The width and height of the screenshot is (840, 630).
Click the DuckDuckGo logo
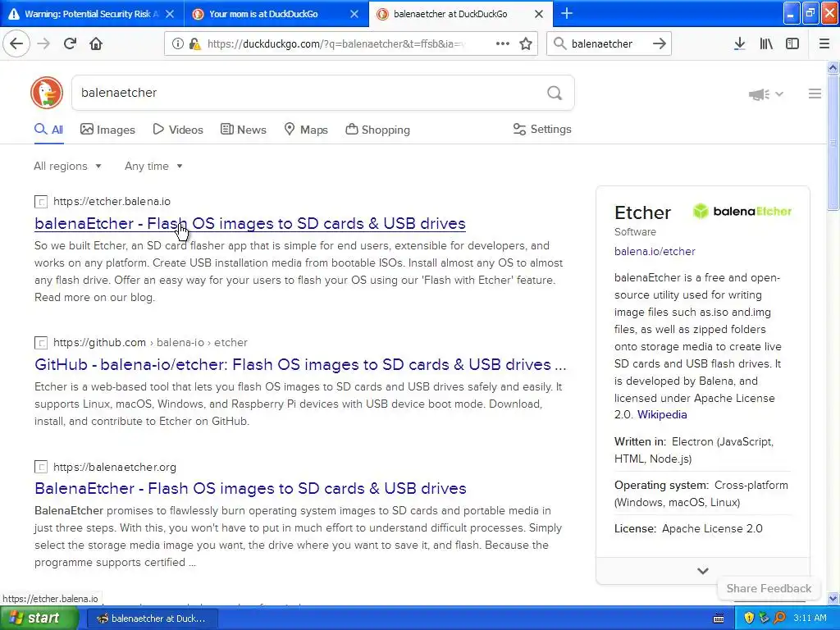click(x=47, y=93)
